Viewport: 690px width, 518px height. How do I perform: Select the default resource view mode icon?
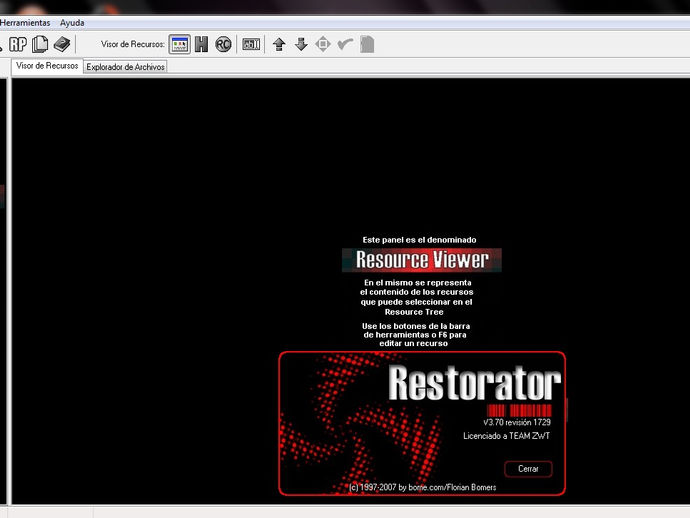180,44
